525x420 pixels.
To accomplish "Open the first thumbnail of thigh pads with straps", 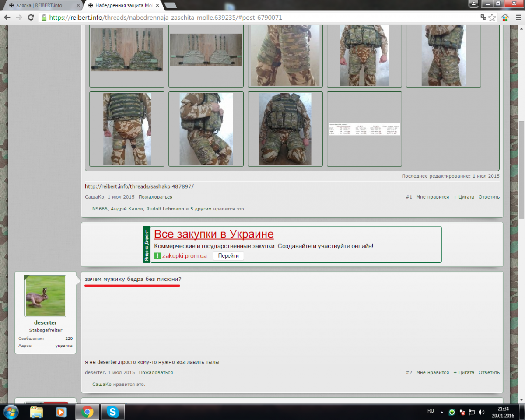I will click(127, 49).
